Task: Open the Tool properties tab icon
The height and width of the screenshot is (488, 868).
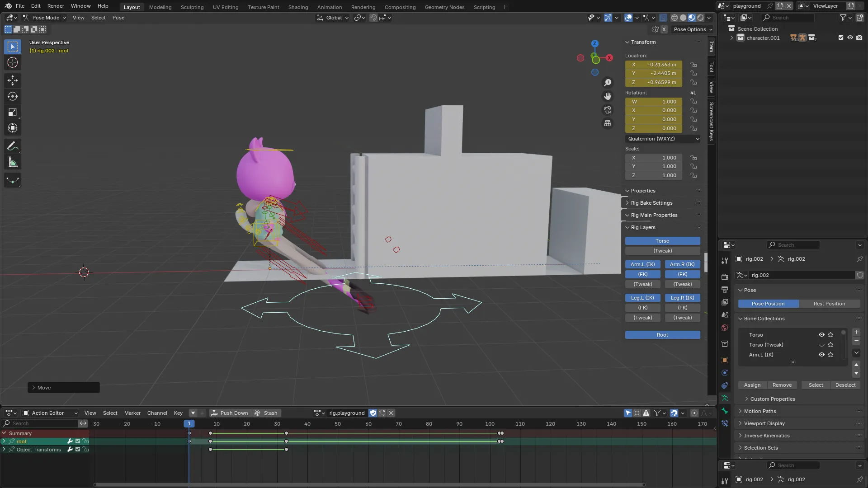Action: pos(725,261)
